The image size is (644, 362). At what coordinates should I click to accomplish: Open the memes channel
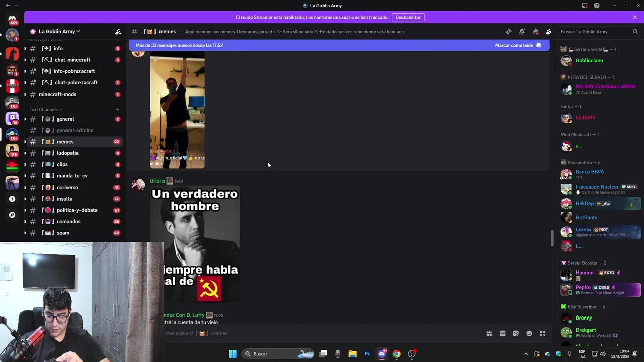73,142
